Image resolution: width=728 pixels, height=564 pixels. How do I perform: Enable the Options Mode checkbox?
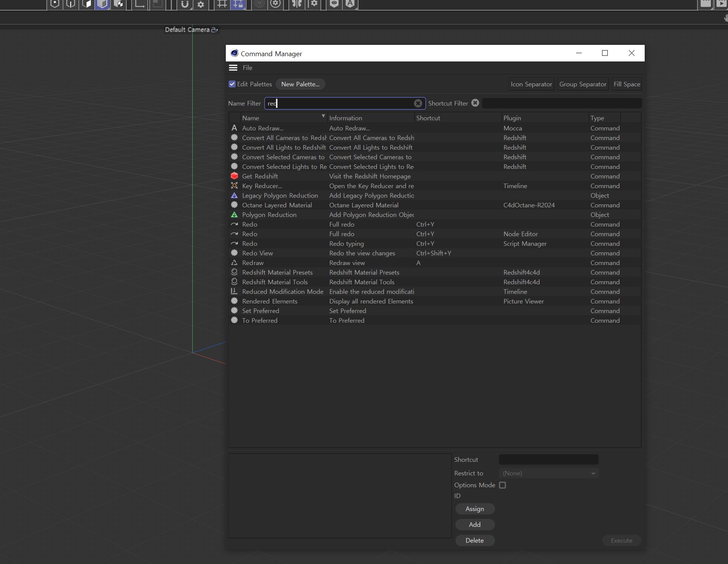(x=503, y=485)
